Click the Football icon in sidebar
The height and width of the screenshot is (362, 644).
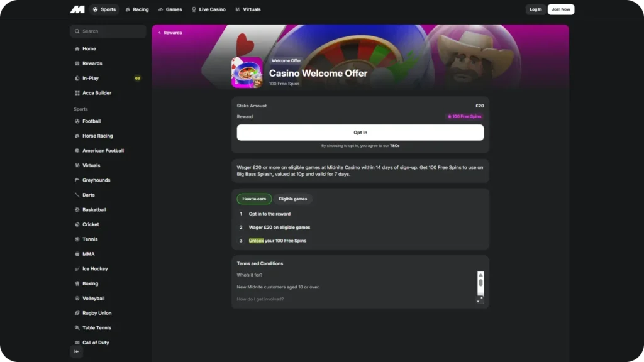point(77,121)
